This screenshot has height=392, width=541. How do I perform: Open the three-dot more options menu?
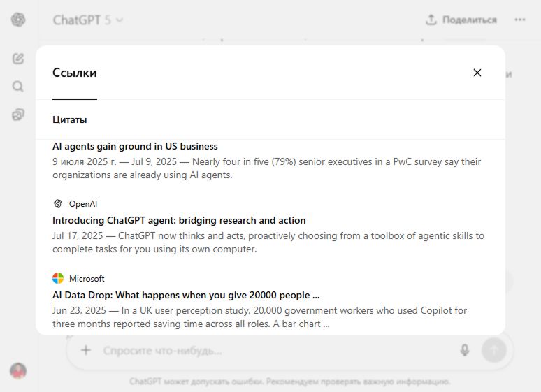click(x=520, y=20)
